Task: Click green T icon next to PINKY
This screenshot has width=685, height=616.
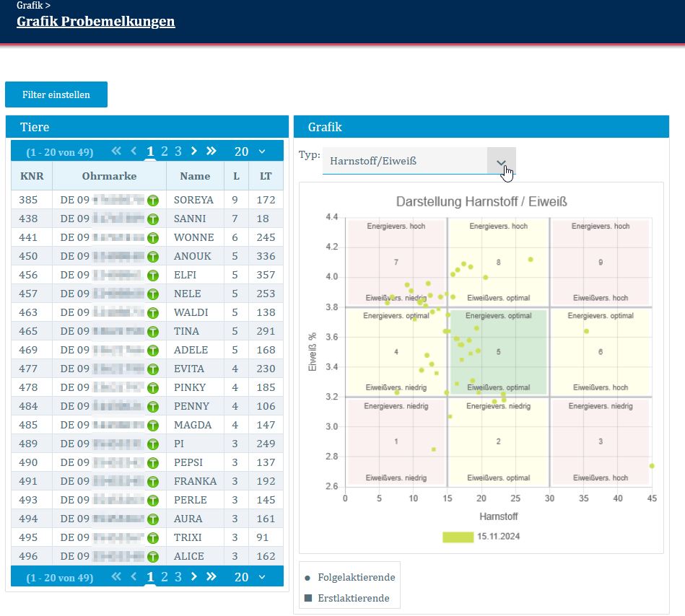Action: (153, 387)
